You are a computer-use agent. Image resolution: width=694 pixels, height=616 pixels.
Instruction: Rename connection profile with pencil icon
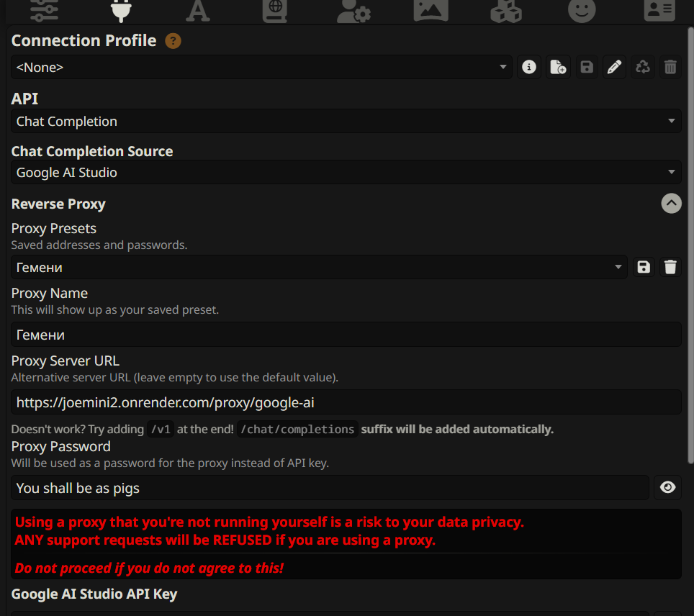(x=614, y=67)
